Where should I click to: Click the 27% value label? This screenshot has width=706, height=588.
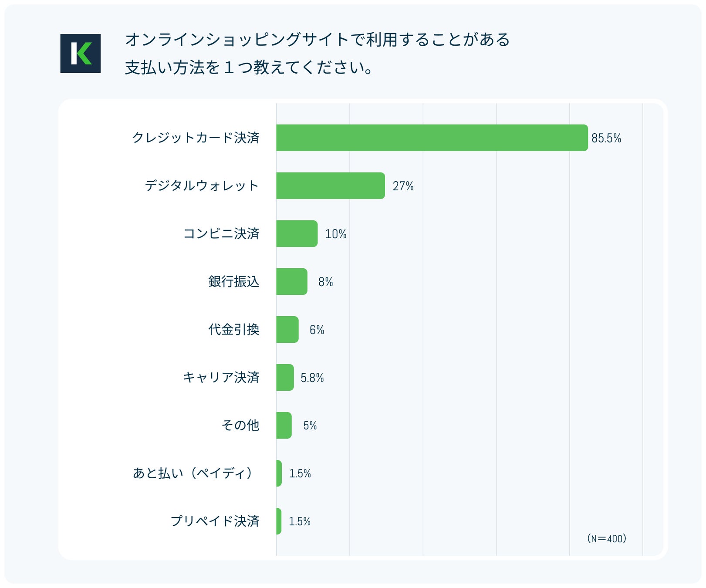coord(403,186)
